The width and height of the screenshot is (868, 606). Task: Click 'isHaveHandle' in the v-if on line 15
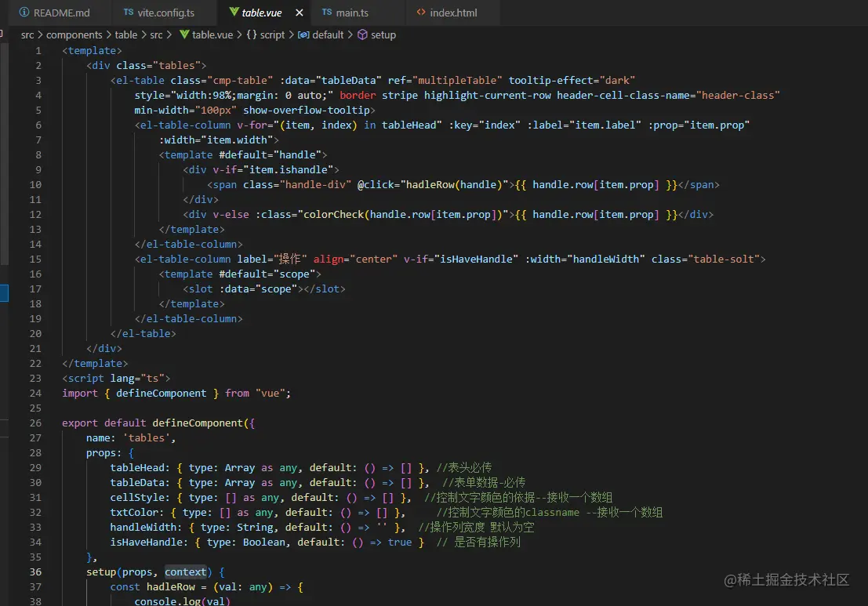[476, 259]
